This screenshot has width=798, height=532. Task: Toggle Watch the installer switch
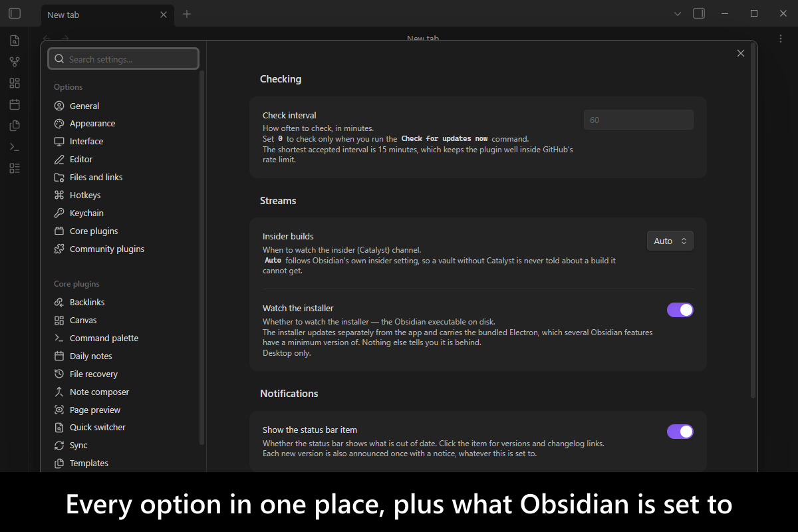coord(680,310)
